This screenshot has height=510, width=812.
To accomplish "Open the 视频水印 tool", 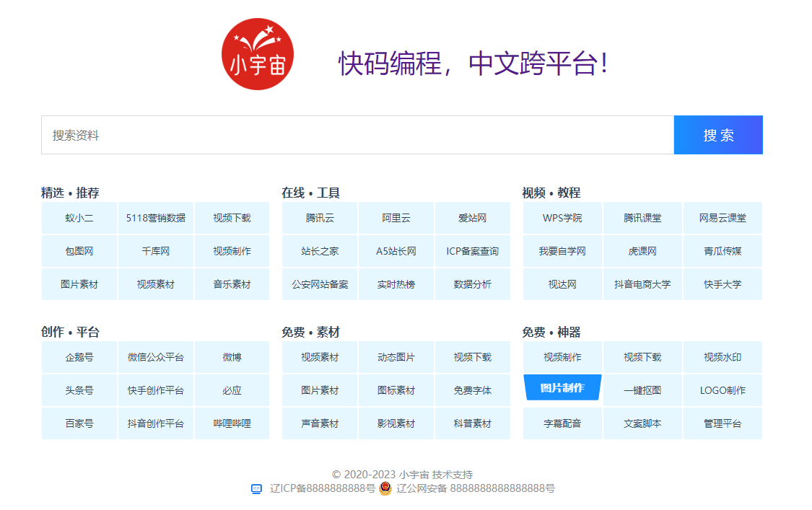I will [x=723, y=357].
